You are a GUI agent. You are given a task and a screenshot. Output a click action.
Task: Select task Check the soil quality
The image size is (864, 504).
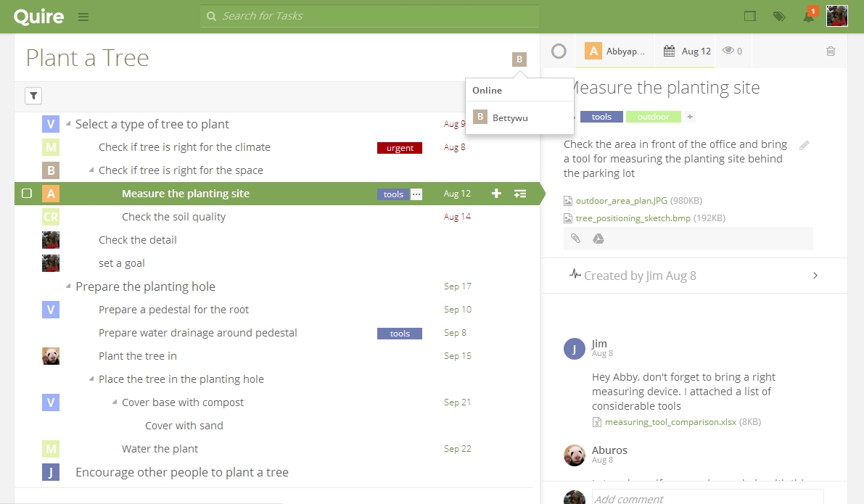[173, 217]
